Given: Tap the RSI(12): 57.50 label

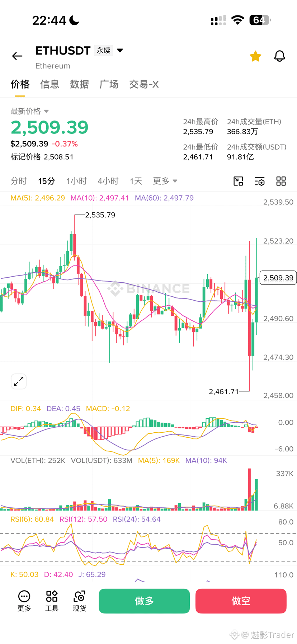Looking at the screenshot, I should [x=83, y=519].
